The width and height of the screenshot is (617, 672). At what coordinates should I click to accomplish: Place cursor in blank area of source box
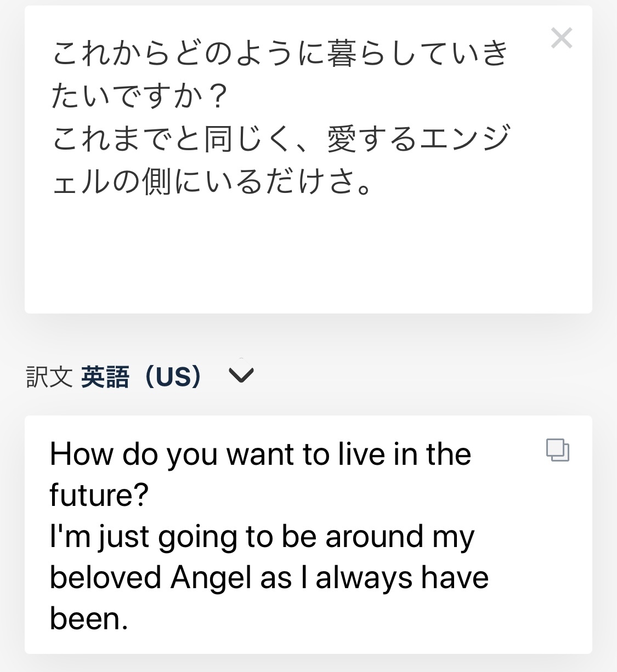tap(307, 258)
